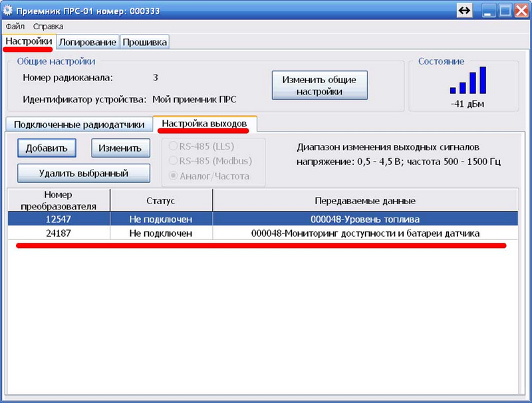Click the Не подключен status for converter 24187

[161, 233]
